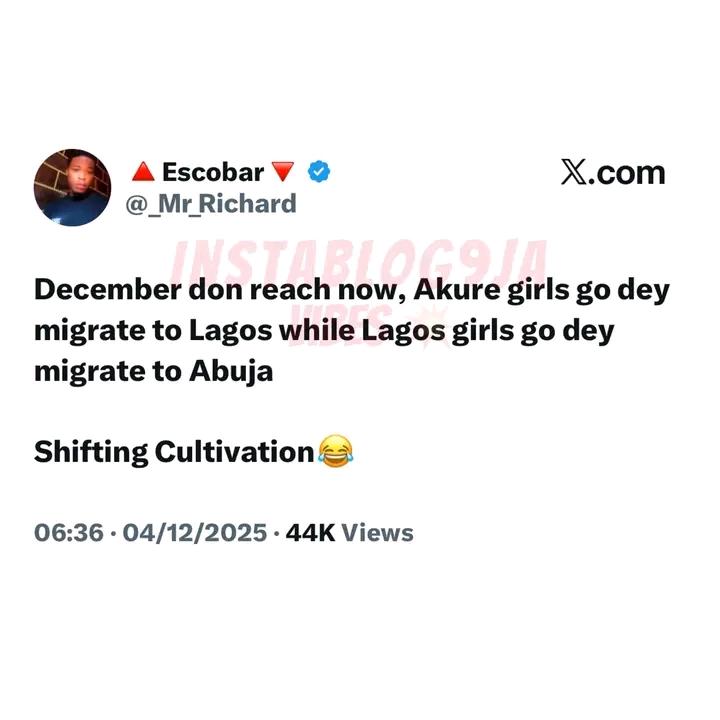Image resolution: width=720 pixels, height=720 pixels.
Task: Click the X logo glyph
Action: point(574,172)
